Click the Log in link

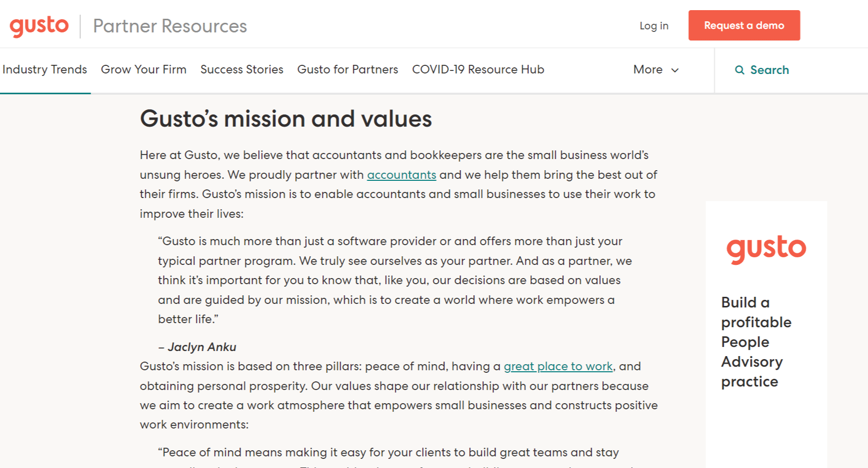[654, 26]
